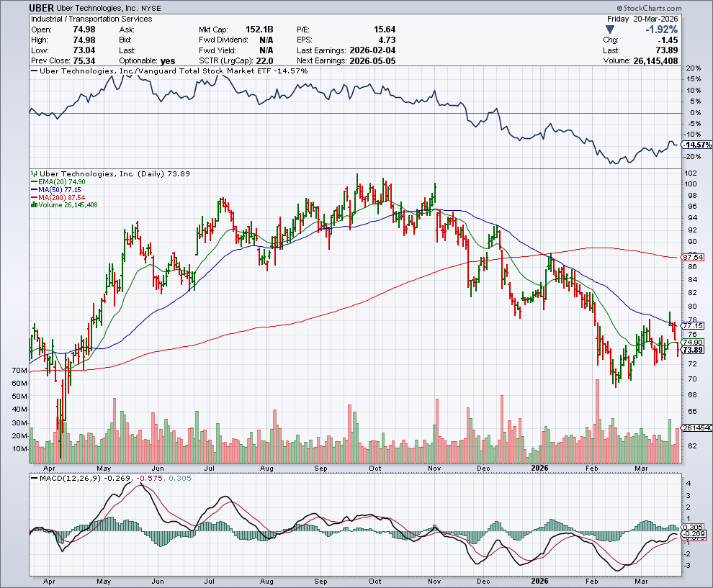The height and width of the screenshot is (588, 713).
Task: Click the down-arrow change indicator
Action: point(610,30)
